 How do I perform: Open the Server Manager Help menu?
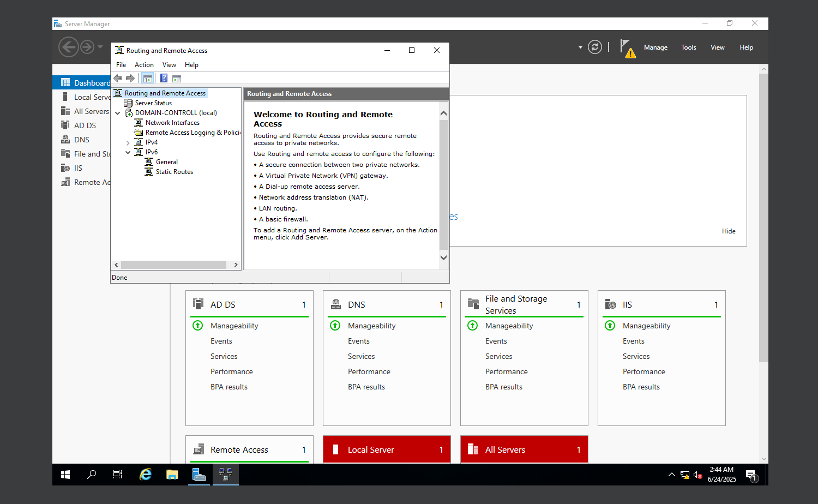coord(746,47)
